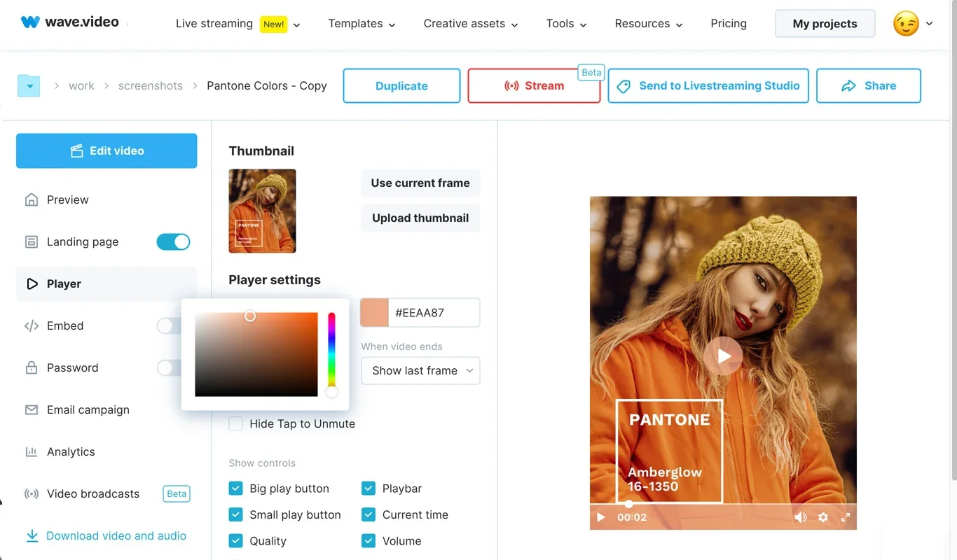Click the big play button on video

723,356
